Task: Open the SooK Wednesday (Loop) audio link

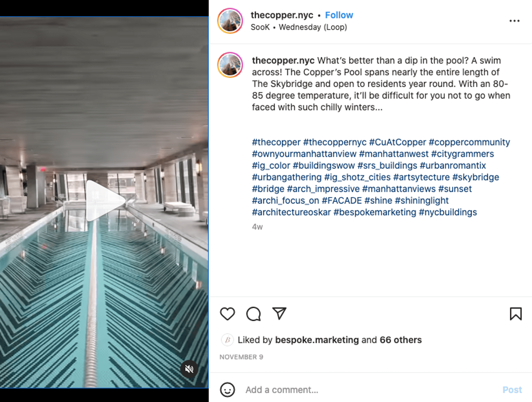Action: point(299,27)
